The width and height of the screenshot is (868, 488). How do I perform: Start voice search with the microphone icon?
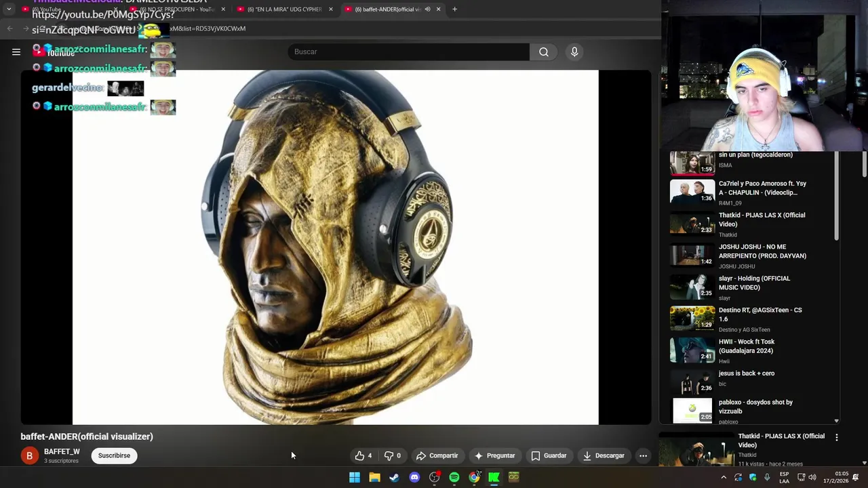pyautogui.click(x=574, y=52)
